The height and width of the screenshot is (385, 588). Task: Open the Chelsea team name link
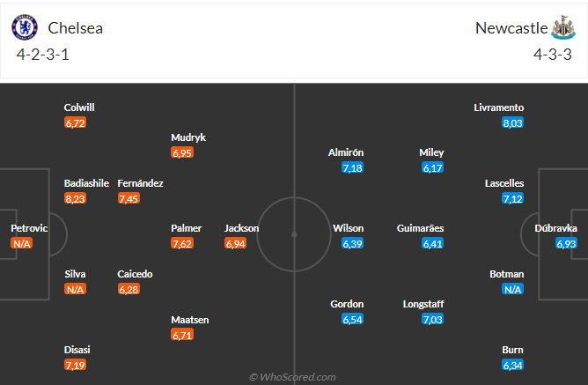[x=76, y=28]
